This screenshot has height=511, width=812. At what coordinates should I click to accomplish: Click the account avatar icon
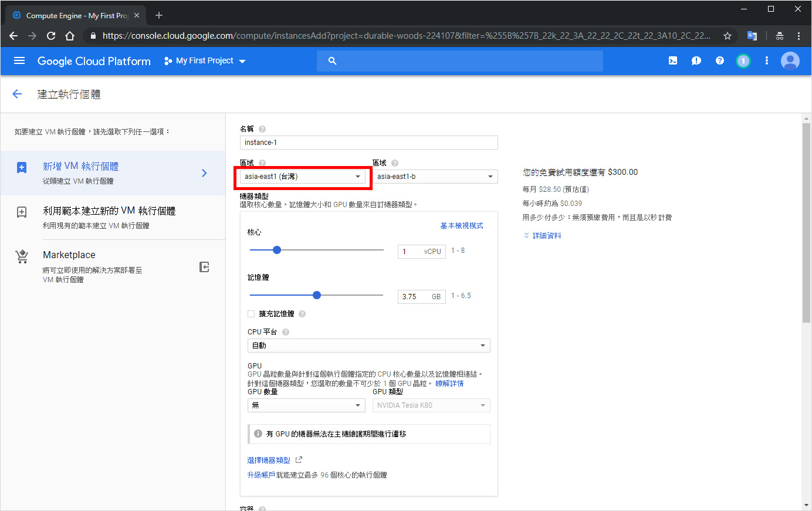click(790, 60)
